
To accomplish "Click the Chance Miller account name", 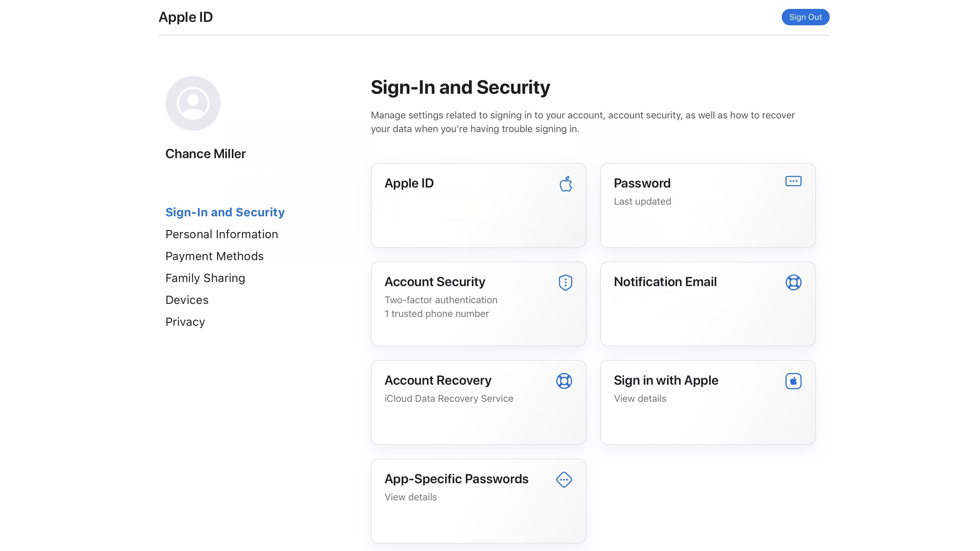I will (205, 154).
